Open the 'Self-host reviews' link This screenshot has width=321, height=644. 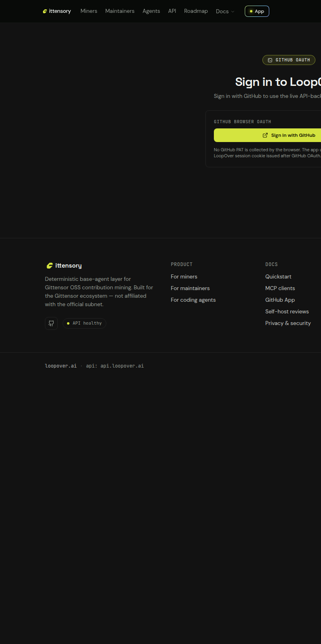point(287,311)
